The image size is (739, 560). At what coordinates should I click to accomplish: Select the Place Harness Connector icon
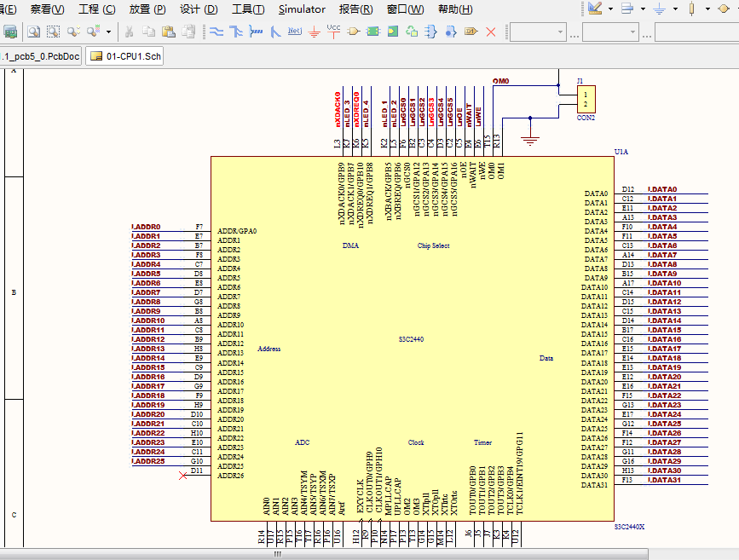click(430, 32)
